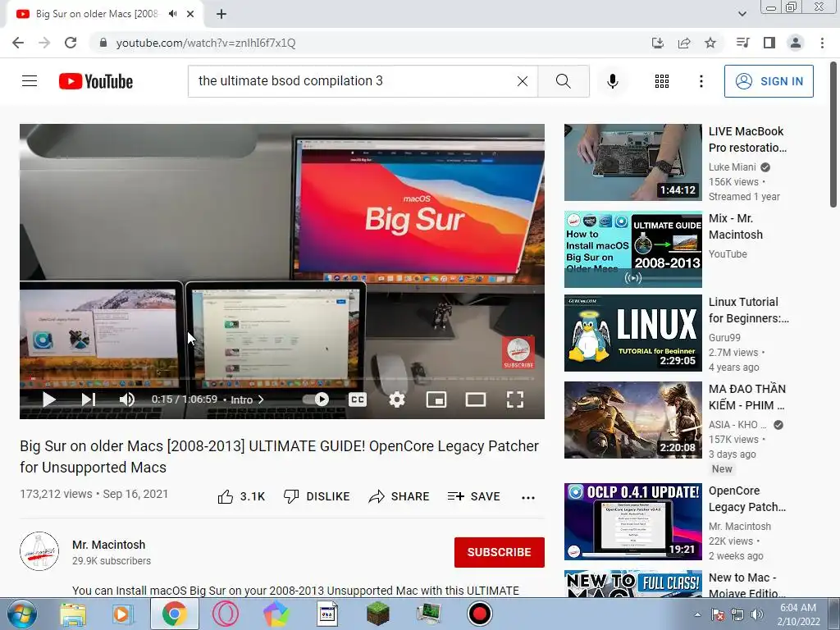The image size is (840, 630).
Task: Play the video with the play button
Action: click(48, 399)
